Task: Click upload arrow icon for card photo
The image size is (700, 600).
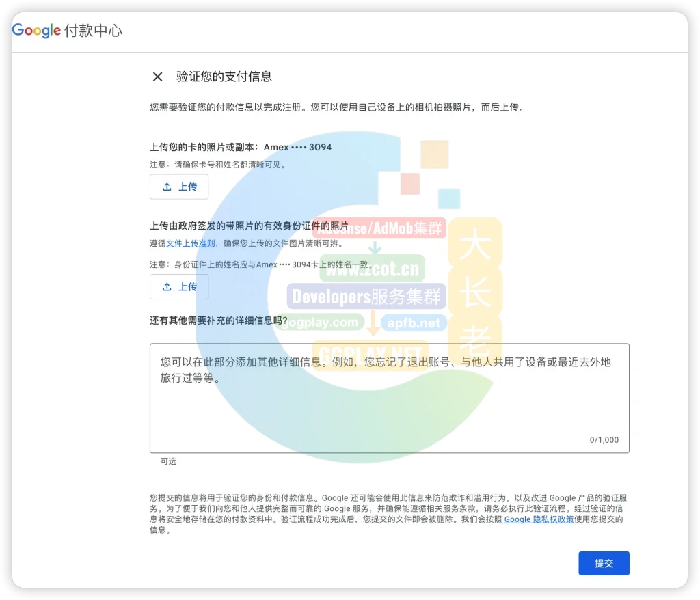Action: 167,187
